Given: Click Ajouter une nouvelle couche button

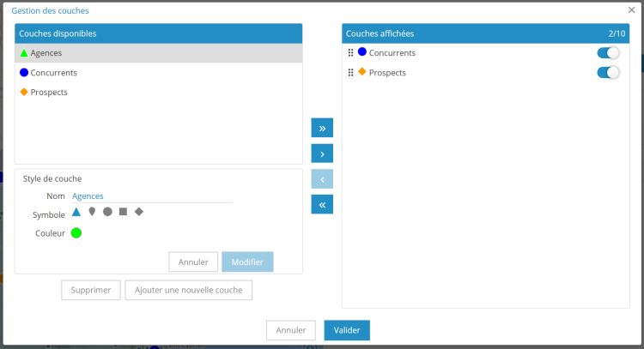Looking at the screenshot, I should point(188,290).
